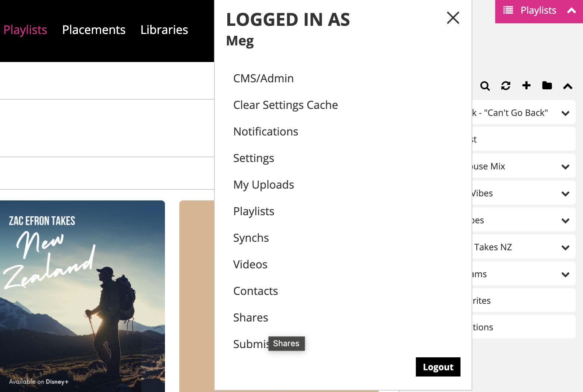Switch to Placements in top navigation
Screen dimensions: 583x392
(94, 30)
